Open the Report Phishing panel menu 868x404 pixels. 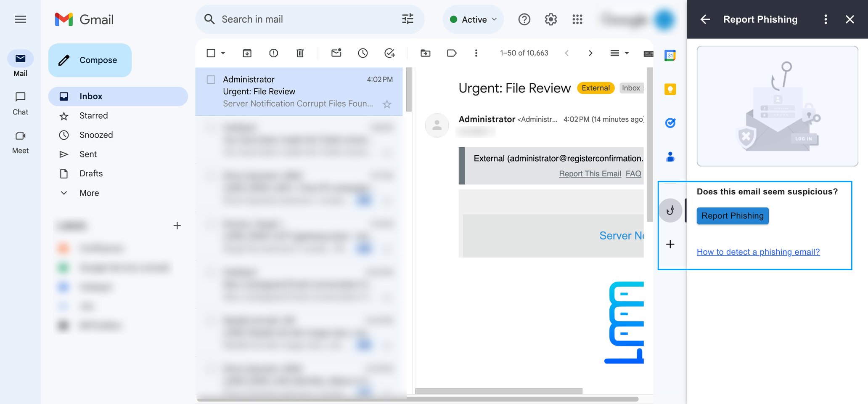[825, 19]
